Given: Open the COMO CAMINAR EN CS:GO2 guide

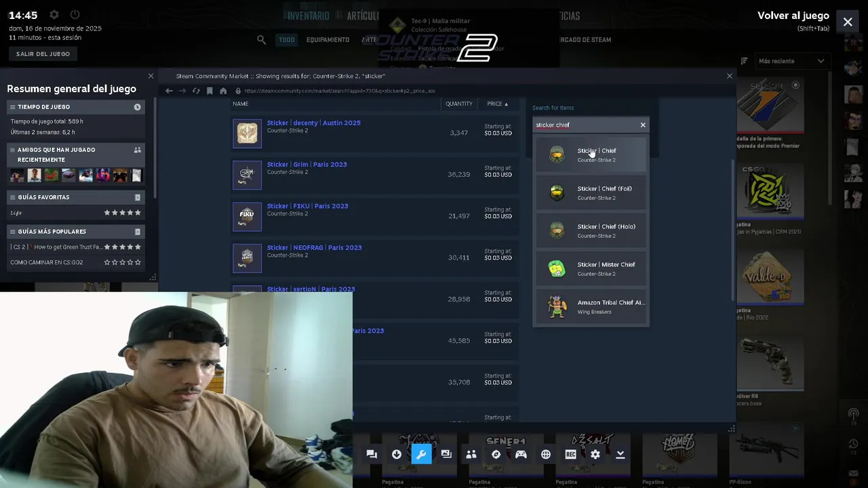Looking at the screenshot, I should point(47,262).
